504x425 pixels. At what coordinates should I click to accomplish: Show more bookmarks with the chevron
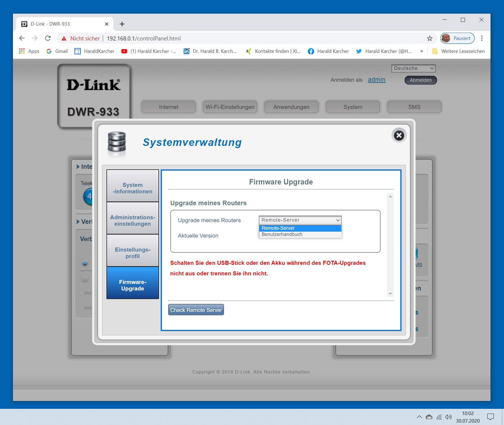pos(422,51)
